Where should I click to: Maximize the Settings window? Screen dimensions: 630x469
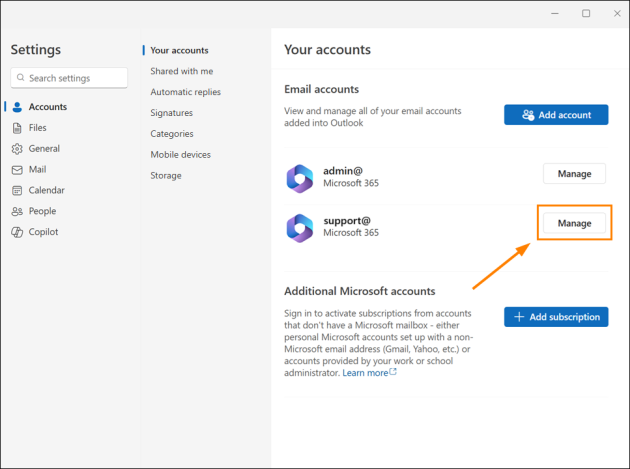(586, 13)
